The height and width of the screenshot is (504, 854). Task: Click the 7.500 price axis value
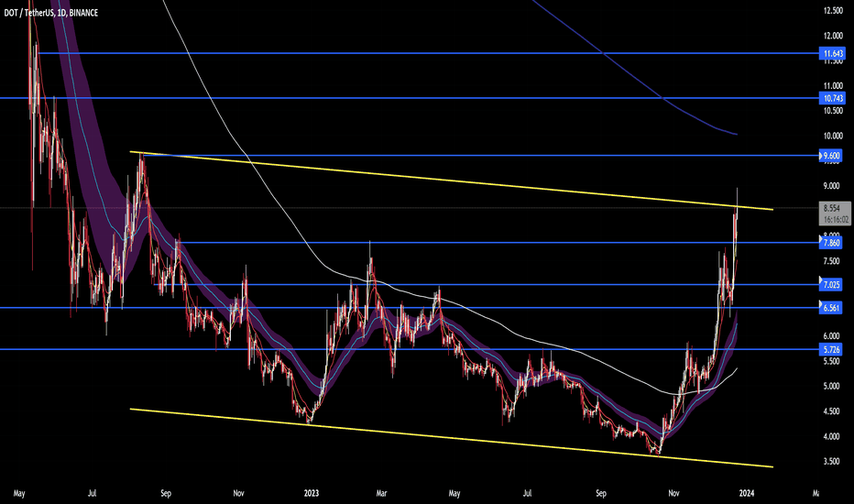click(x=832, y=261)
